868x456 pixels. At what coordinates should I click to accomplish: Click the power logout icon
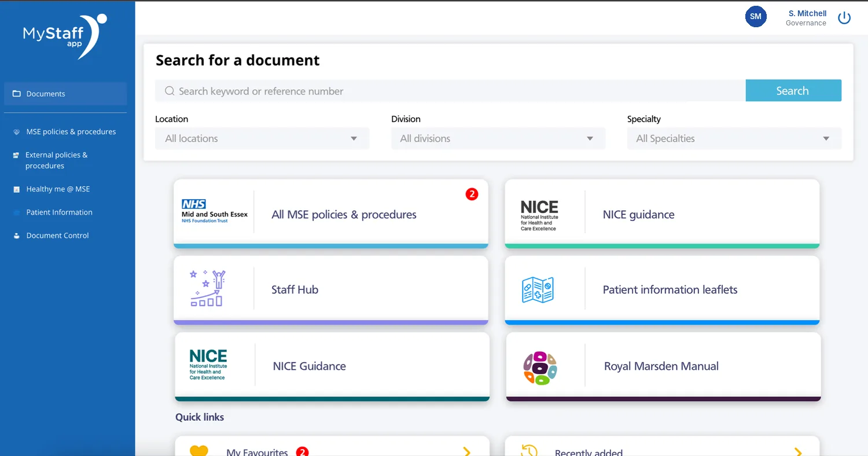(x=844, y=17)
